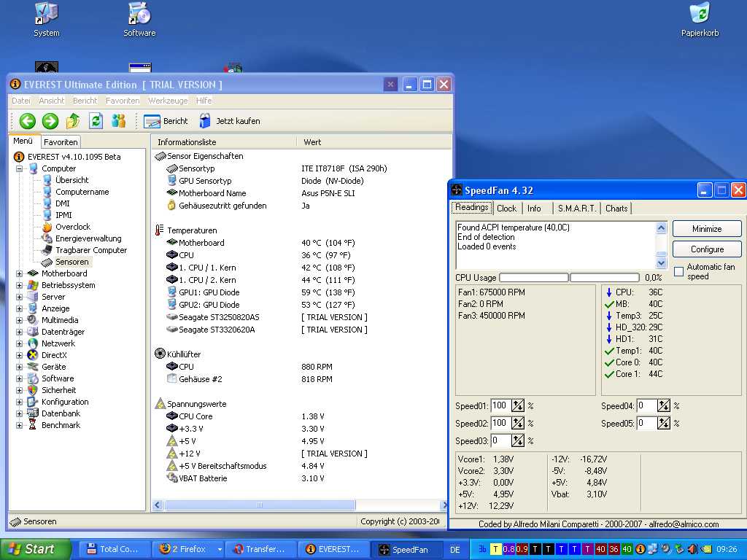
Task: Open the Werkzeuge menu
Action: [168, 101]
